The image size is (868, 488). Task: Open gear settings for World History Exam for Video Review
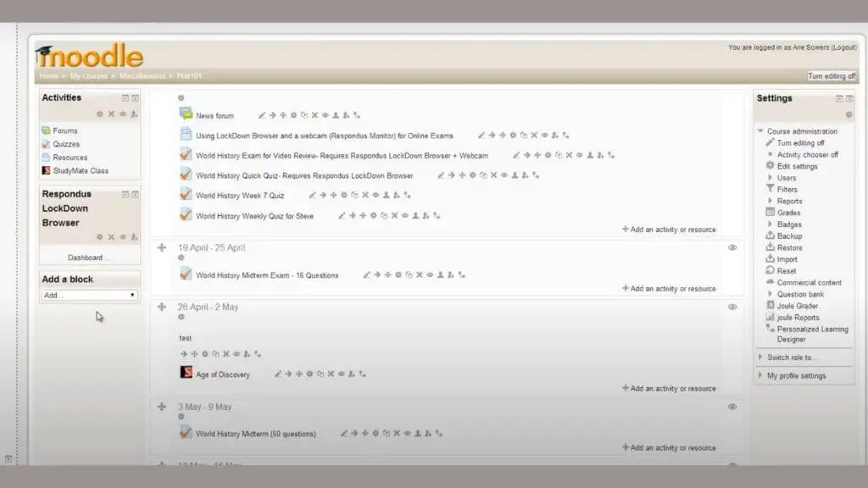tap(548, 155)
